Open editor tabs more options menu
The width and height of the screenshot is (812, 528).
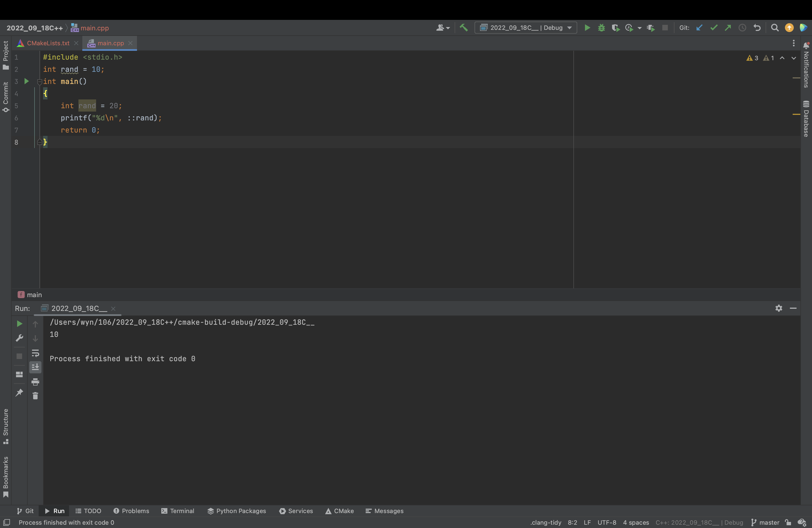point(793,43)
